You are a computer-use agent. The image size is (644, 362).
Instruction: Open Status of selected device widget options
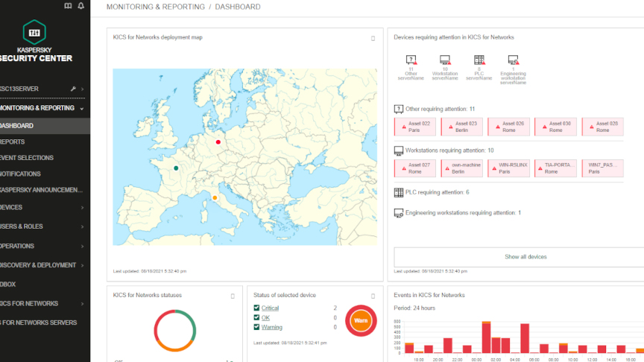373,296
